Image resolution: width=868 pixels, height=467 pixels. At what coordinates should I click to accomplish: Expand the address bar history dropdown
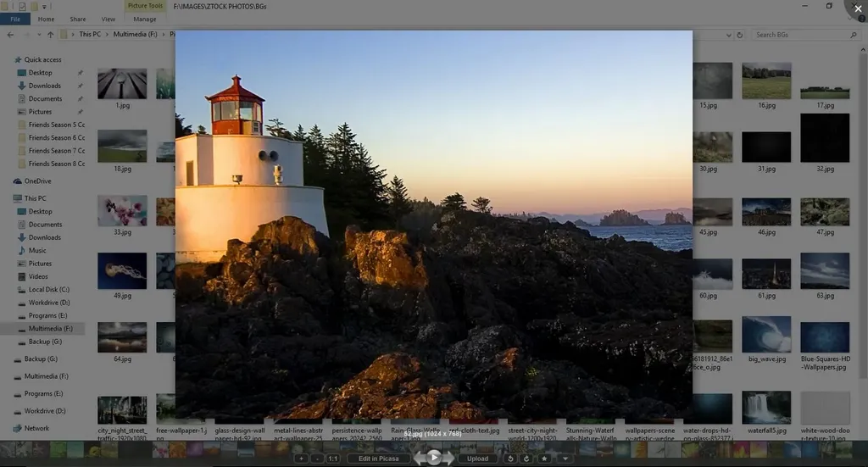point(728,35)
